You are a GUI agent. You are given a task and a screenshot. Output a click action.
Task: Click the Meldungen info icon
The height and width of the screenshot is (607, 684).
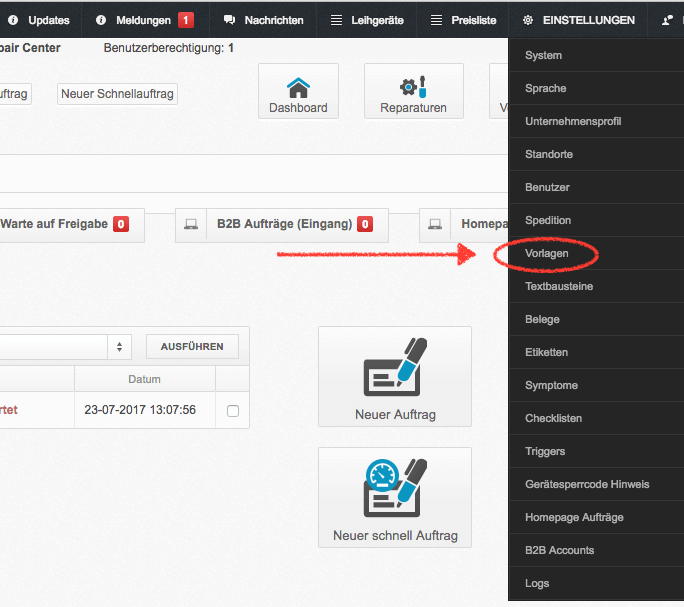(x=101, y=20)
